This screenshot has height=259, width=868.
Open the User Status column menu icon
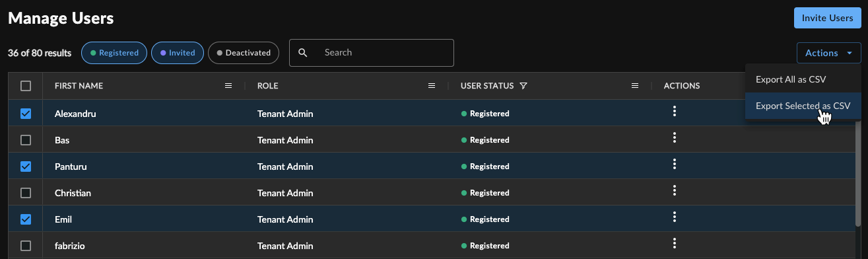point(635,86)
